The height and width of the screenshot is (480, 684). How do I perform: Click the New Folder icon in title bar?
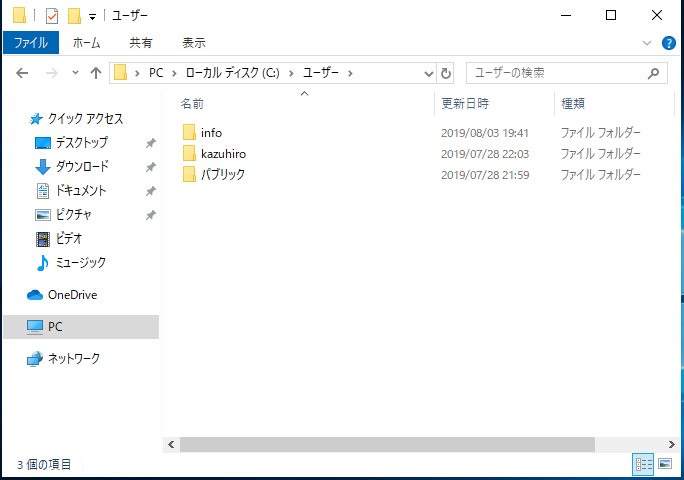pyautogui.click(x=73, y=15)
